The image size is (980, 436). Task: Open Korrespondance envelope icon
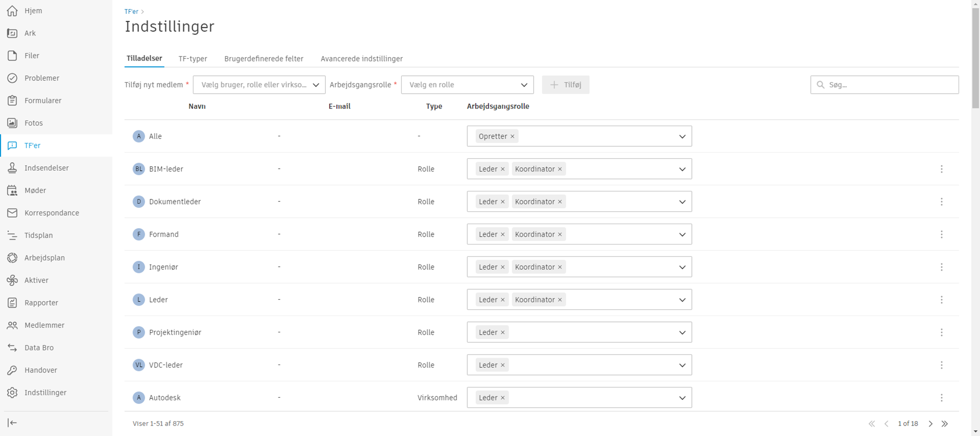tap(12, 213)
